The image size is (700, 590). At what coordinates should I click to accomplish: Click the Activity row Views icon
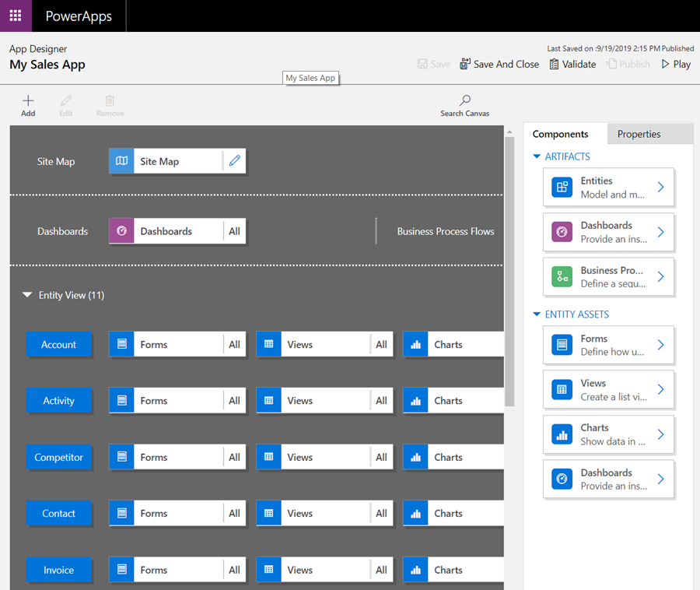[x=269, y=400]
